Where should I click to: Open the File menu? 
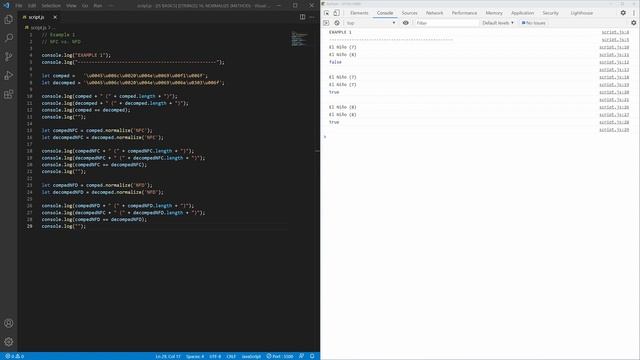coord(19,6)
